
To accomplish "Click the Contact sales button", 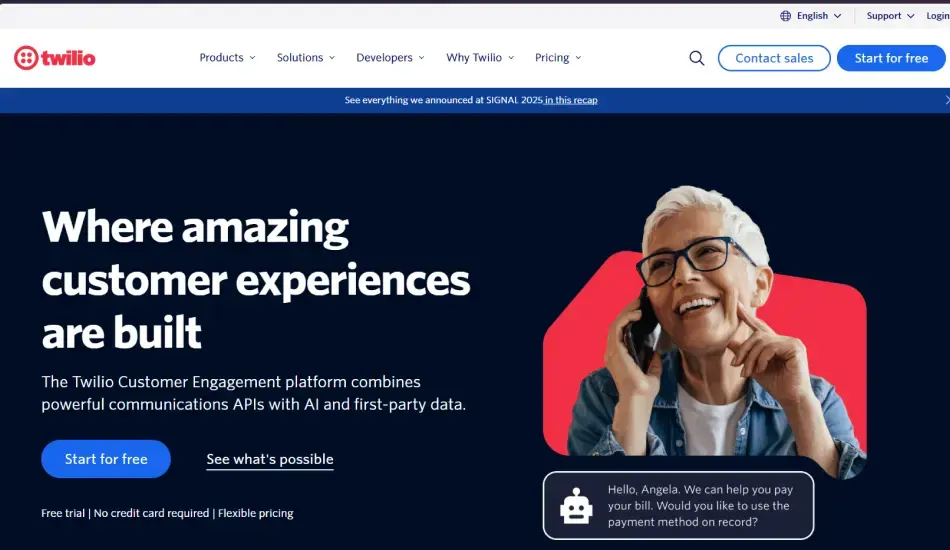I will click(x=774, y=58).
